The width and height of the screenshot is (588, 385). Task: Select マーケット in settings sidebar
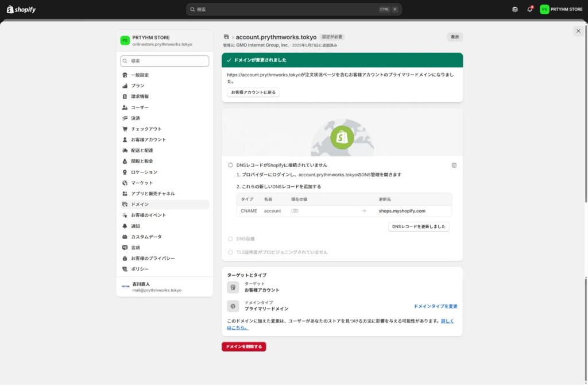click(165, 183)
